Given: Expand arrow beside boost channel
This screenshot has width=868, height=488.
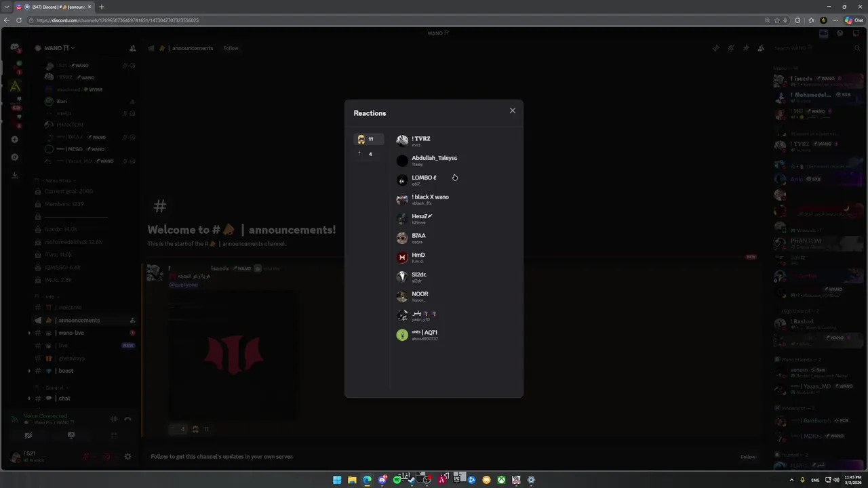Looking at the screenshot, I should click(x=29, y=371).
